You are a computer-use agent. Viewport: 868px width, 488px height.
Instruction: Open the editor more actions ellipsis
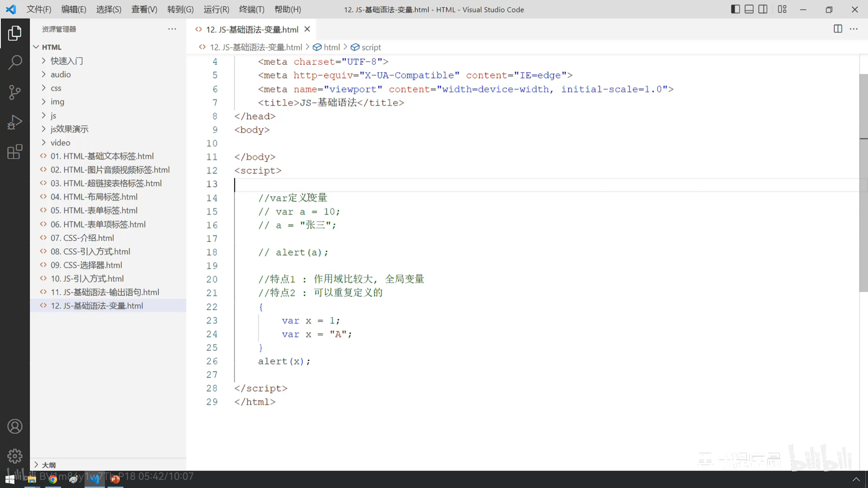tap(854, 29)
